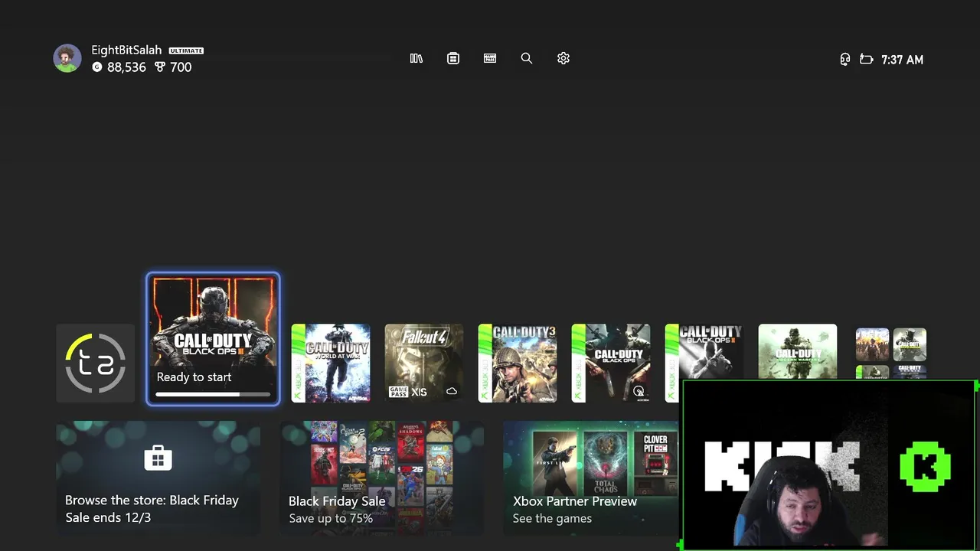Image resolution: width=980 pixels, height=551 pixels.
Task: Open Call of Duty Modern Warfare Remastered tile
Action: tap(798, 352)
